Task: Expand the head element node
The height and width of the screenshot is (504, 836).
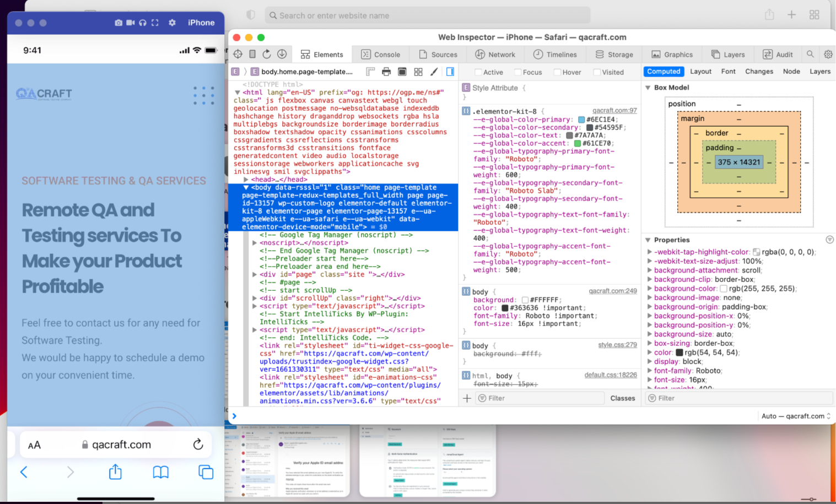Action: [246, 180]
